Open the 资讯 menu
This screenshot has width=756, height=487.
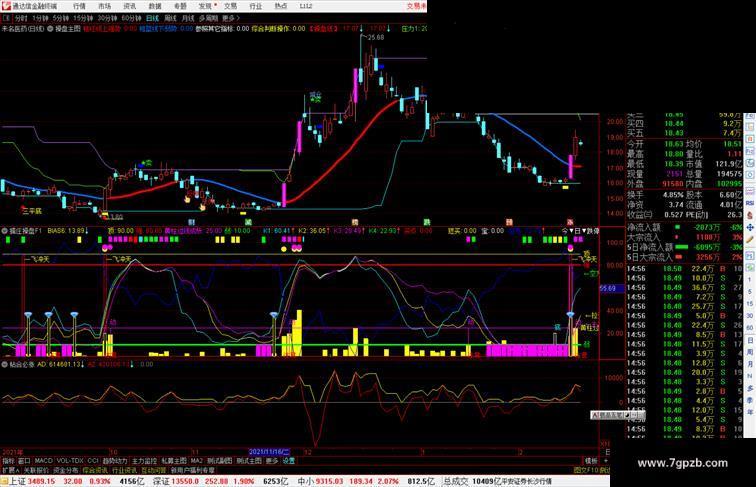pos(129,6)
